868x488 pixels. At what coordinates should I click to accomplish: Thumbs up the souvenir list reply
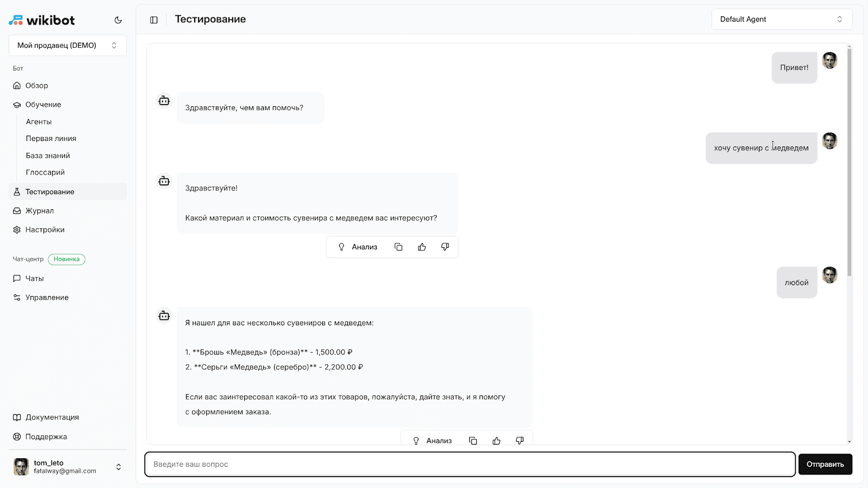(496, 441)
